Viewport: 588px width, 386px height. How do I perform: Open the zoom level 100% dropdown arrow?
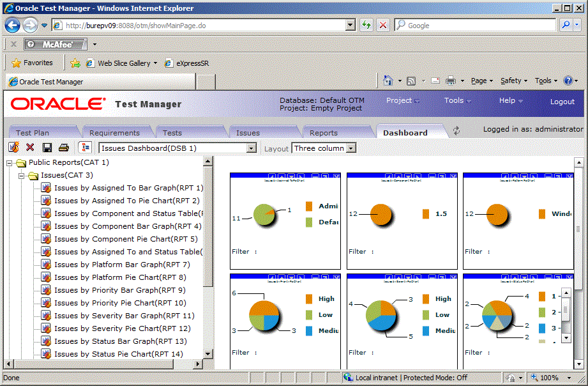(569, 378)
